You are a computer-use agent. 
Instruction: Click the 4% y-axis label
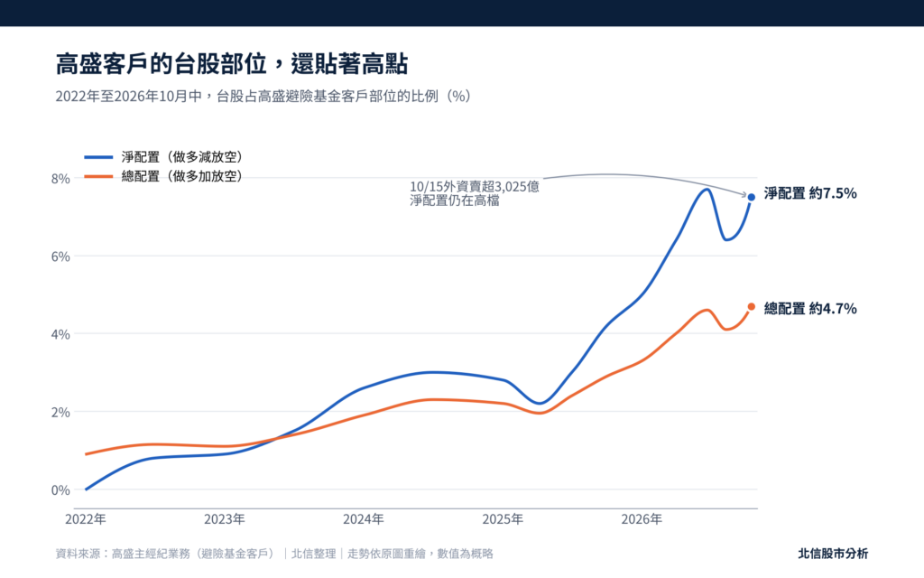60,334
